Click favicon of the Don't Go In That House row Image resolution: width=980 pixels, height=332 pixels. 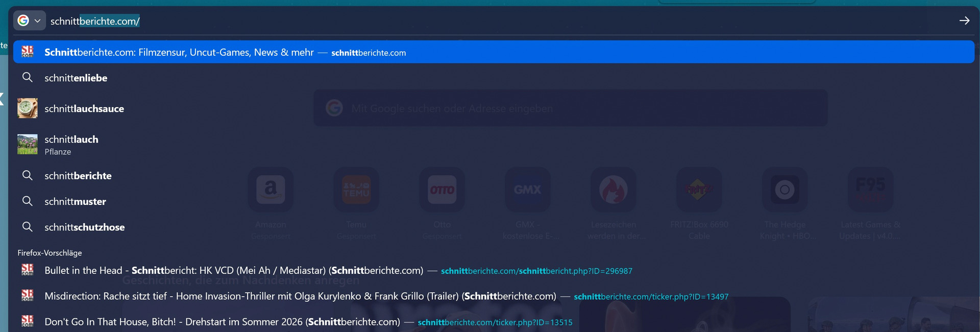(x=28, y=321)
